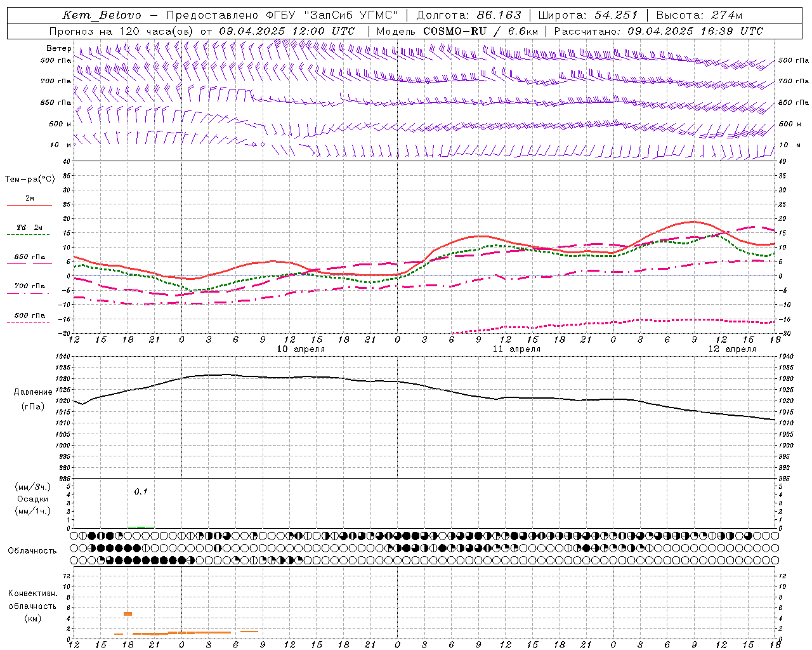Screen dimensions: 812x650
Task: Select the Облачность row label
Action: 32,550
